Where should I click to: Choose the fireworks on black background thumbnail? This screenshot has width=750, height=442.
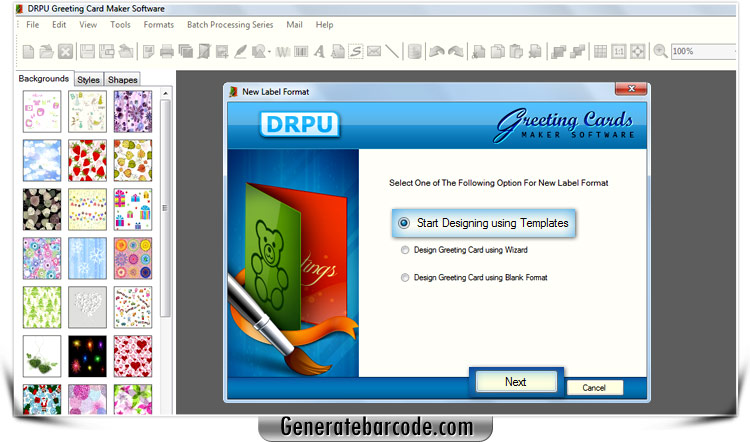click(87, 356)
